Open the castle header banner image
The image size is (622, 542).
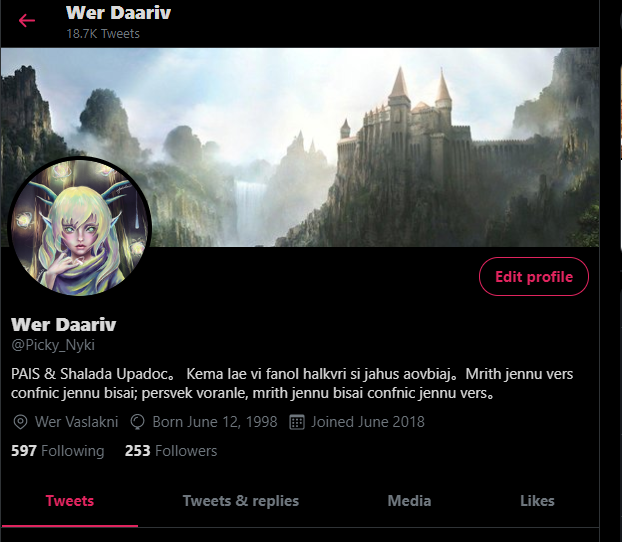(300, 147)
